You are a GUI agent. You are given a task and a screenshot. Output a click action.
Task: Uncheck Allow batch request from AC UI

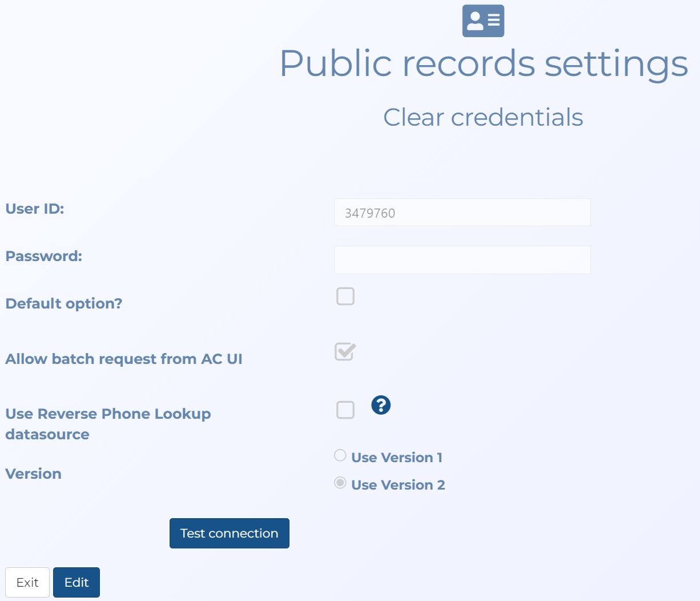coord(345,352)
